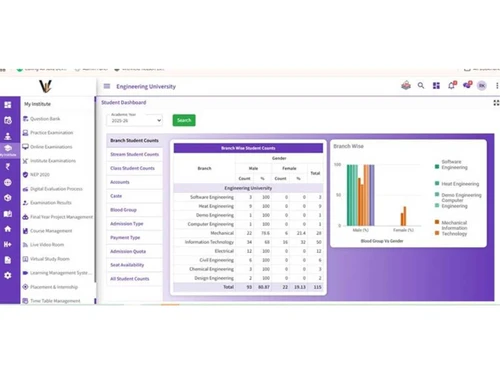500x375 pixels.
Task: Open the browser three-dot menu
Action: click(497, 86)
